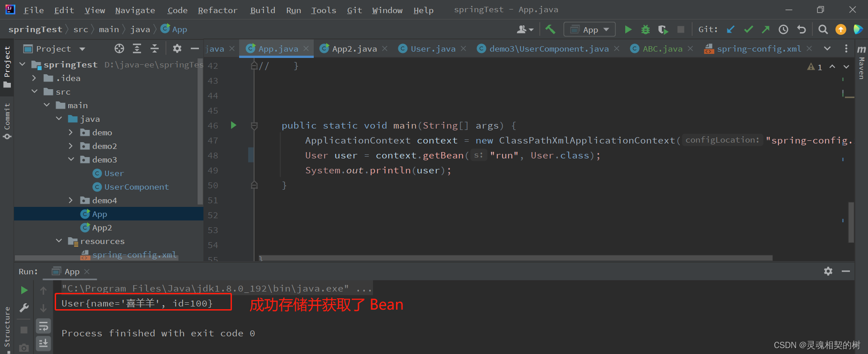
Task: Open Project panel settings gear
Action: [177, 48]
